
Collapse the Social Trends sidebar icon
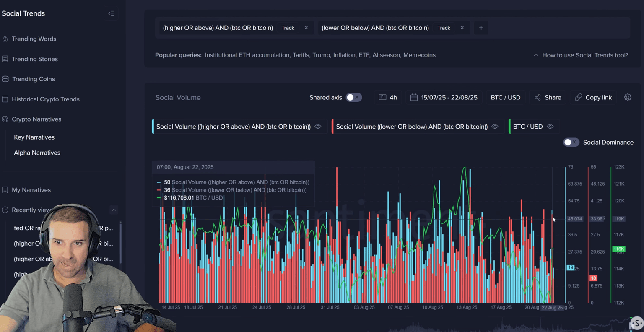click(111, 13)
